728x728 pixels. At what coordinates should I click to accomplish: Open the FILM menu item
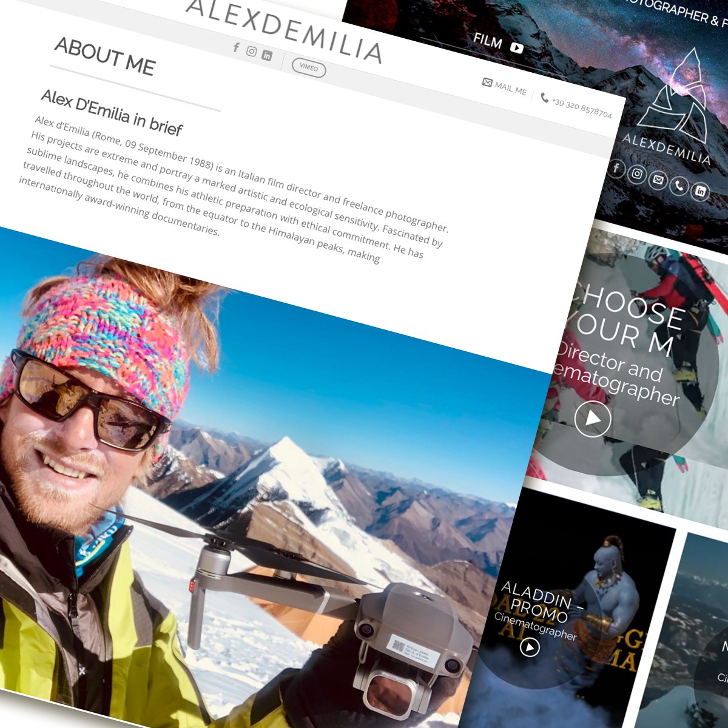pyautogui.click(x=488, y=41)
